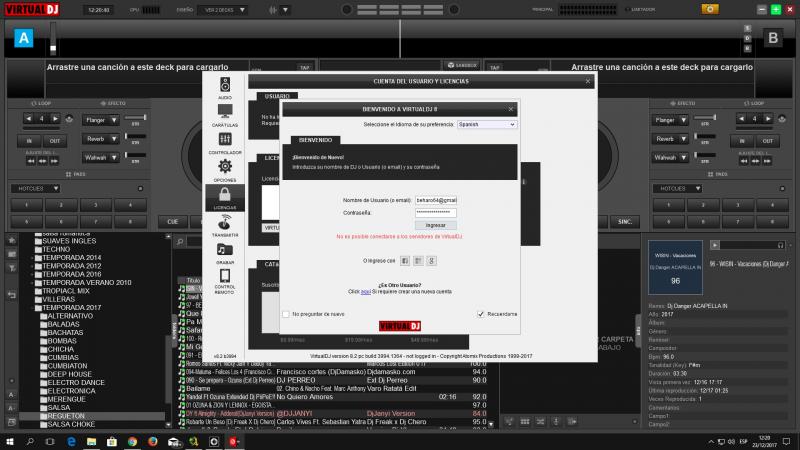This screenshot has width=800, height=450.
Task: Click the Sandbox button
Action: [x=462, y=65]
